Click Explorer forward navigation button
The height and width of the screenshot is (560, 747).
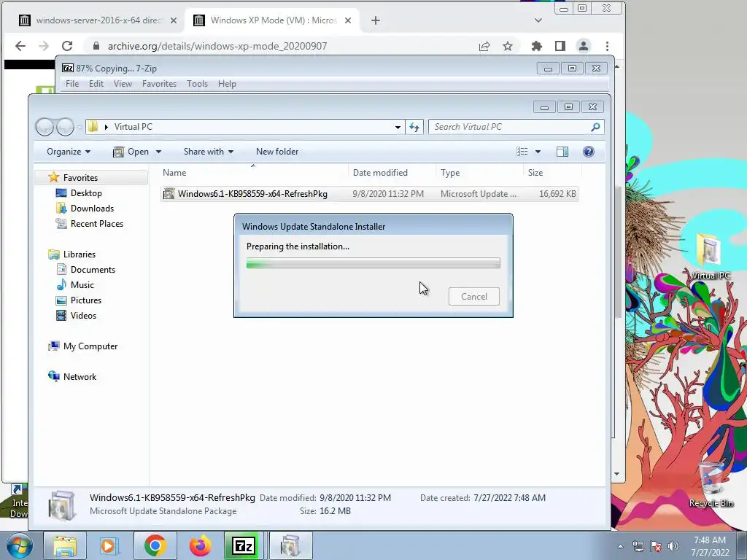click(x=65, y=127)
